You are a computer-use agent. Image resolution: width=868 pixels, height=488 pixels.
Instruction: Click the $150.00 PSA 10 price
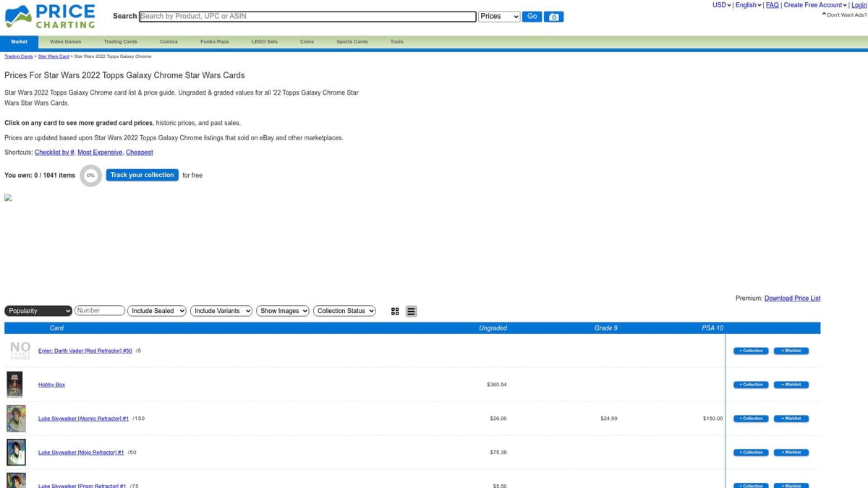click(712, 419)
